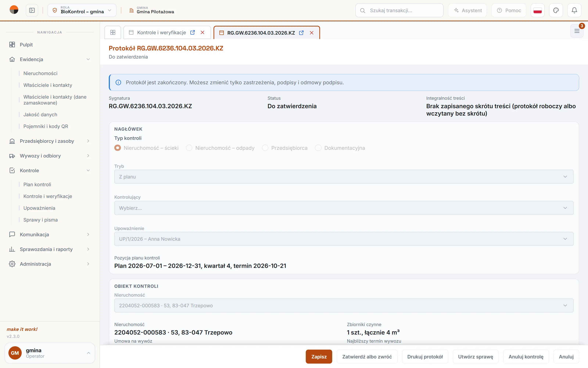Select Nieruchomość – odpady radio
Viewport: 588px width, 368px height.
point(189,148)
